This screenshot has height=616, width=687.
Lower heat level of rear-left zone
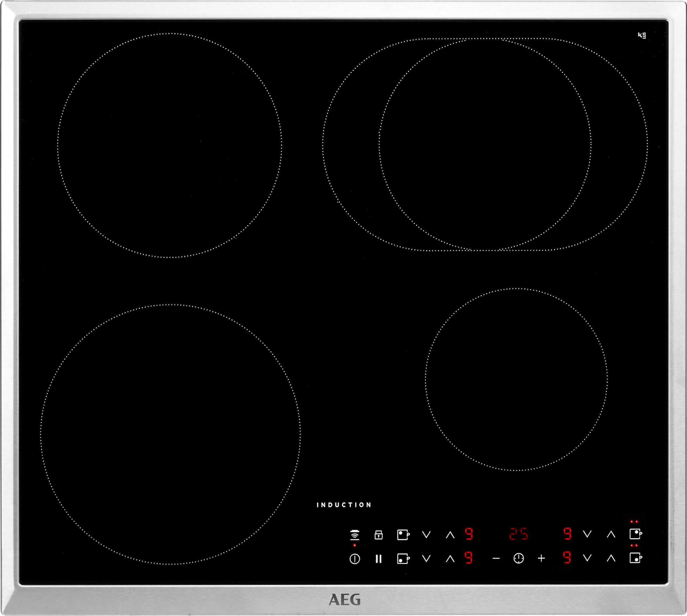427,535
